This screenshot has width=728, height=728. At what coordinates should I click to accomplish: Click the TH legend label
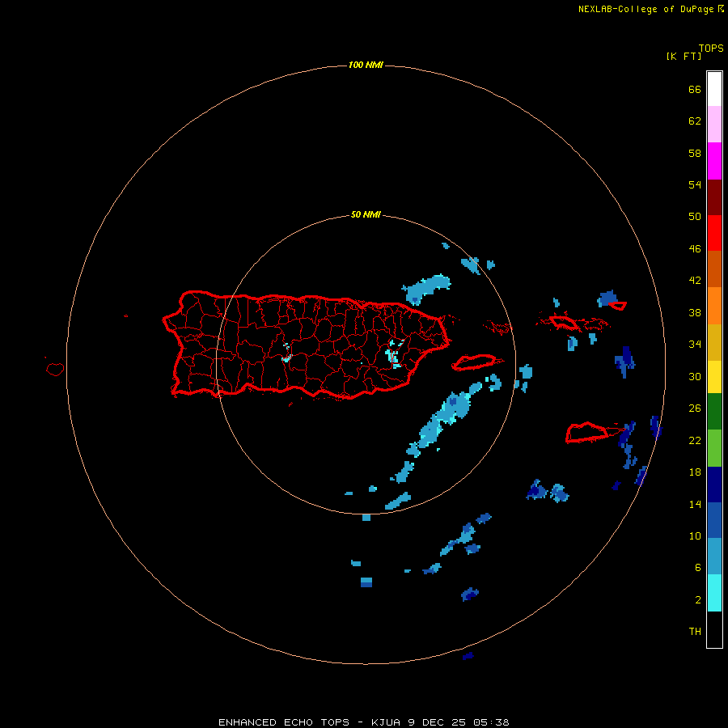pyautogui.click(x=695, y=632)
